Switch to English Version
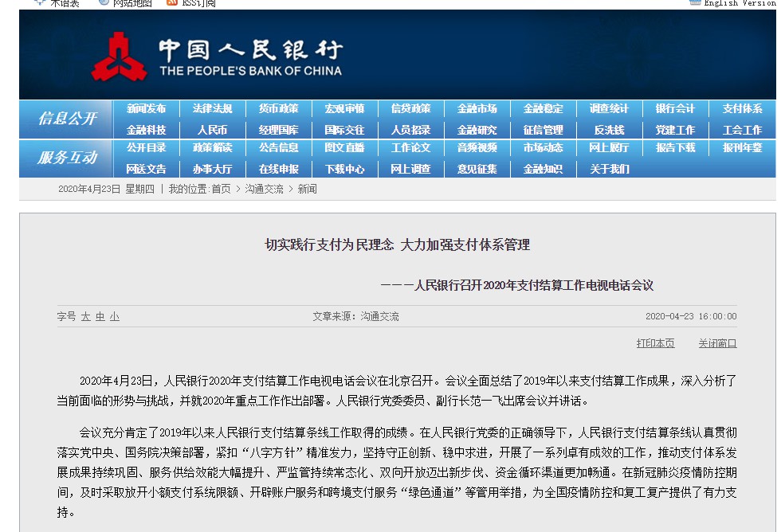 coord(740,3)
